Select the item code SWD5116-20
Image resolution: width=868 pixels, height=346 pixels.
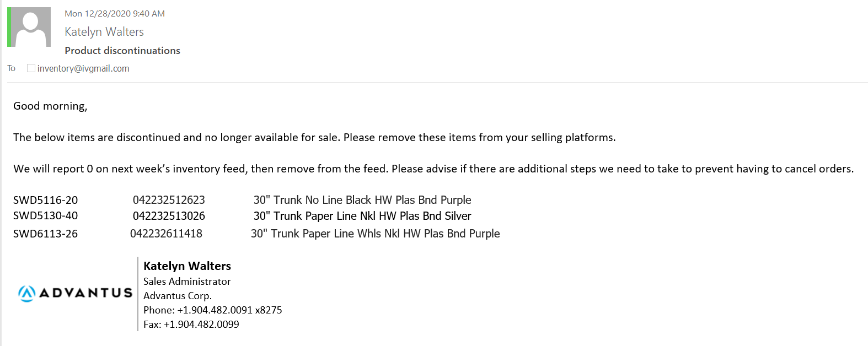click(46, 200)
